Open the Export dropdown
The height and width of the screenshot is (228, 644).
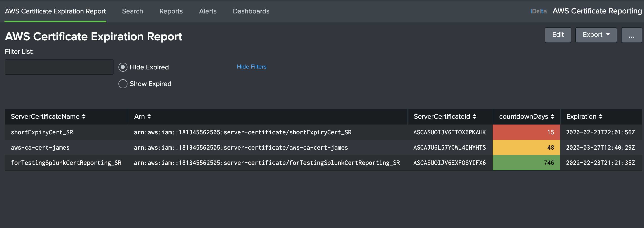coord(596,35)
